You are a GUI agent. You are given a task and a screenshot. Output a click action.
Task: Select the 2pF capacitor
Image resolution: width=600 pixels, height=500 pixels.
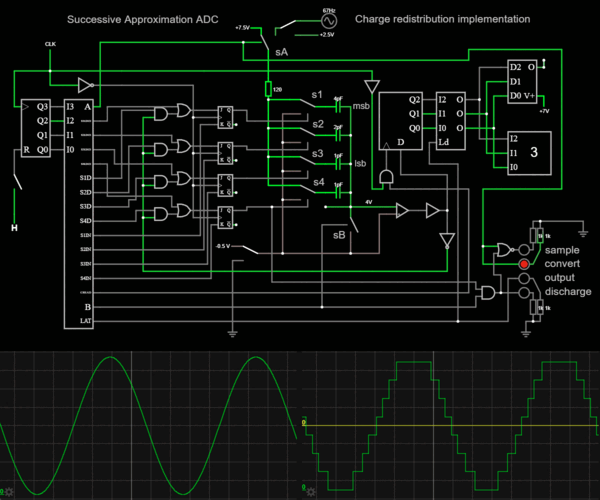click(338, 135)
